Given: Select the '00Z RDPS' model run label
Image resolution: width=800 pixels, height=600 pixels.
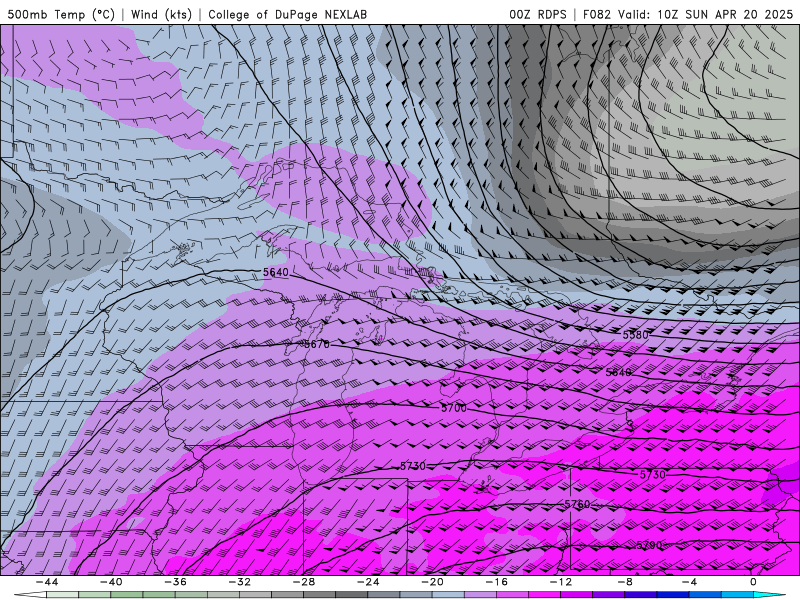Looking at the screenshot, I should [x=538, y=14].
